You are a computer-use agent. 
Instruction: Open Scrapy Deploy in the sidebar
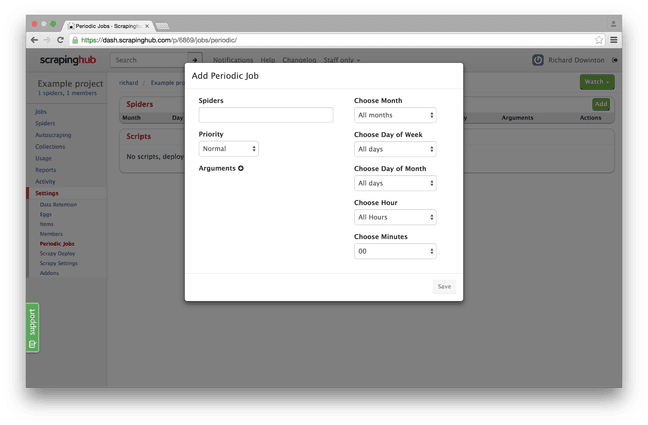tap(57, 253)
